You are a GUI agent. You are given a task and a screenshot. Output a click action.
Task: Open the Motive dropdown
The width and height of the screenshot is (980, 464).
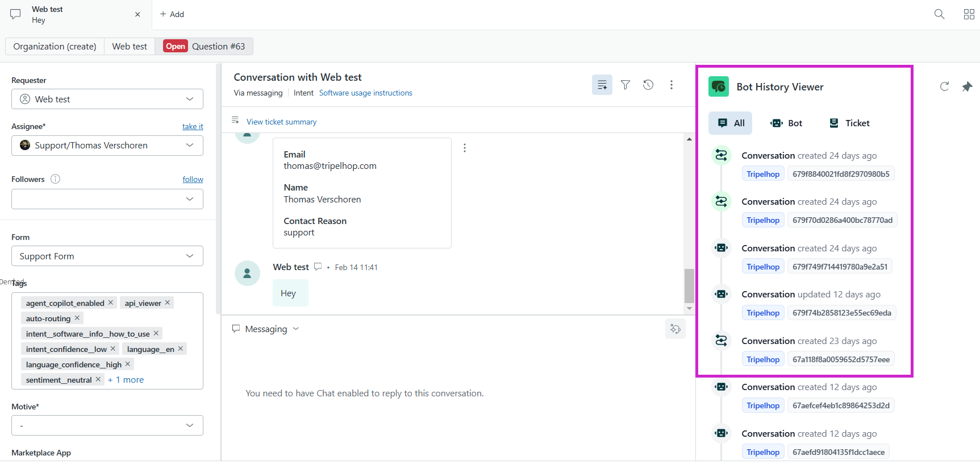click(x=107, y=425)
